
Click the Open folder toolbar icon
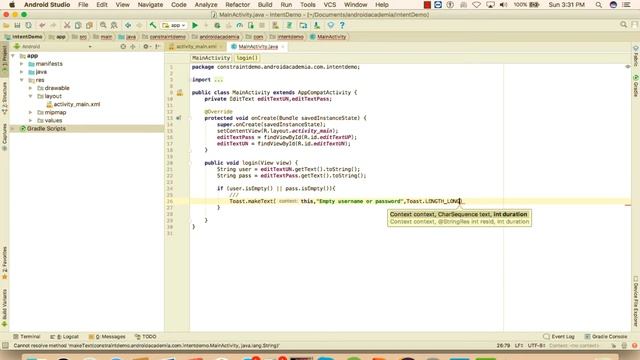point(6,25)
